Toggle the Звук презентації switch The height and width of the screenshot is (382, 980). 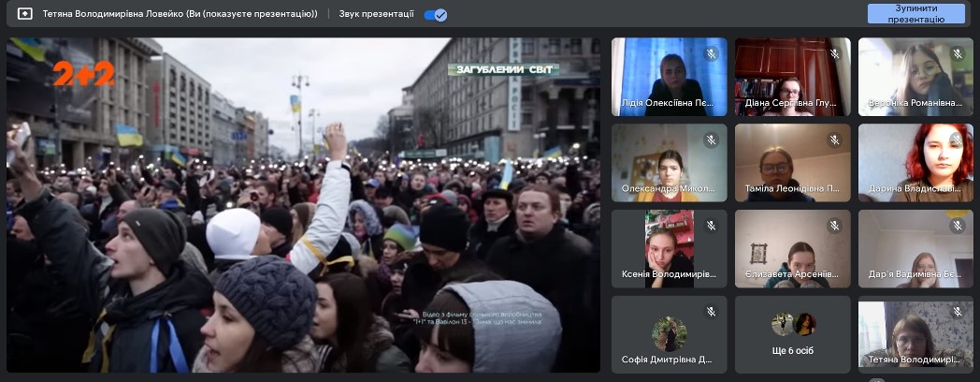[x=435, y=15]
